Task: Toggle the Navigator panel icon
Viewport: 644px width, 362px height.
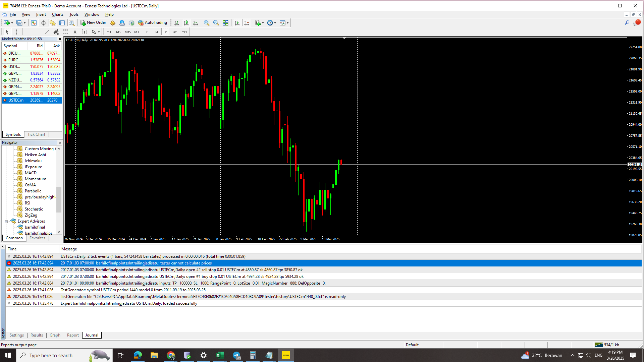Action: click(x=53, y=23)
